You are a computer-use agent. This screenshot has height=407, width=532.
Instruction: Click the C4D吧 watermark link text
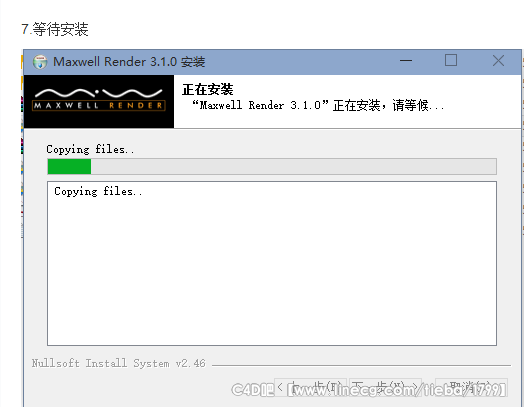pos(369,389)
